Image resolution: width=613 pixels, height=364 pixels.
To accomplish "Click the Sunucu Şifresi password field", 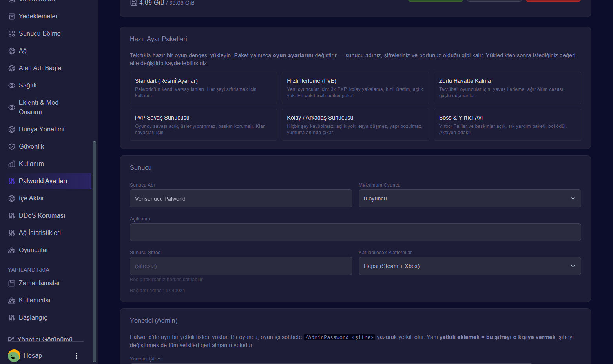I will click(x=241, y=266).
